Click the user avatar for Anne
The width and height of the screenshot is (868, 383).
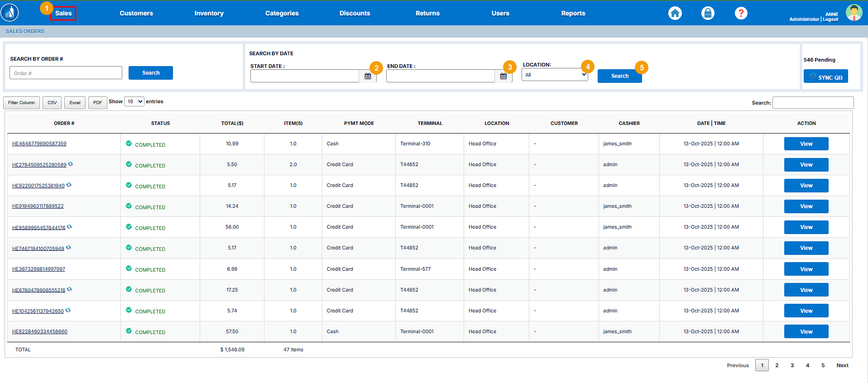pos(854,13)
